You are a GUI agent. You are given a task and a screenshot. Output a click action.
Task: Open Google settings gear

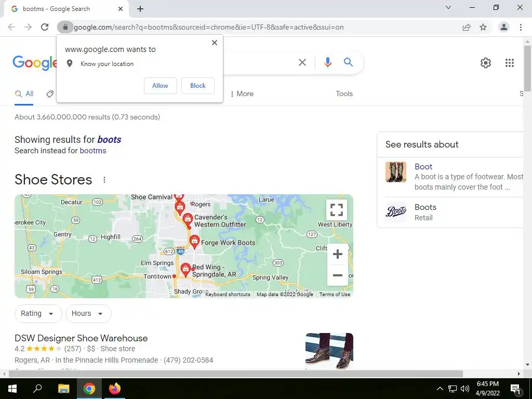(486, 63)
